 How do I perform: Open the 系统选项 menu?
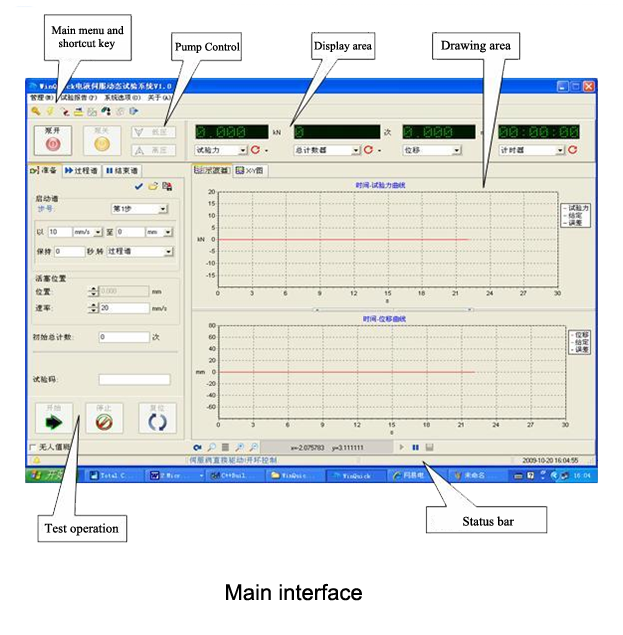click(122, 98)
